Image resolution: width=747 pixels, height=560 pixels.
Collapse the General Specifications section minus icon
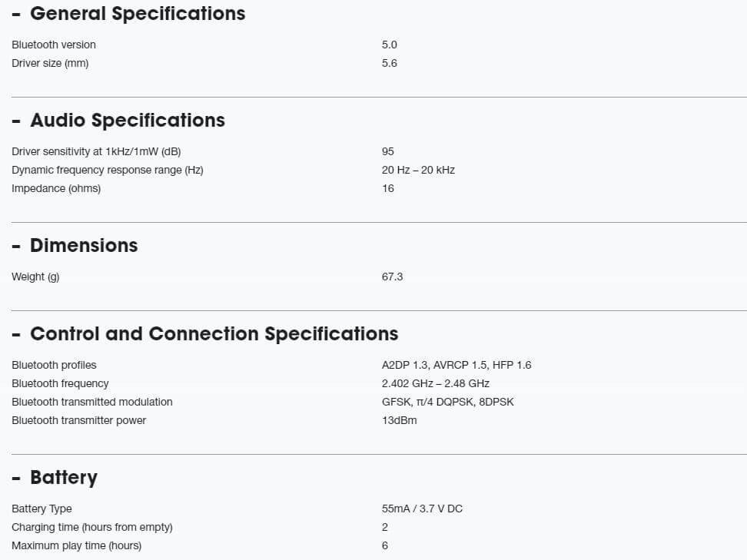[x=16, y=15]
